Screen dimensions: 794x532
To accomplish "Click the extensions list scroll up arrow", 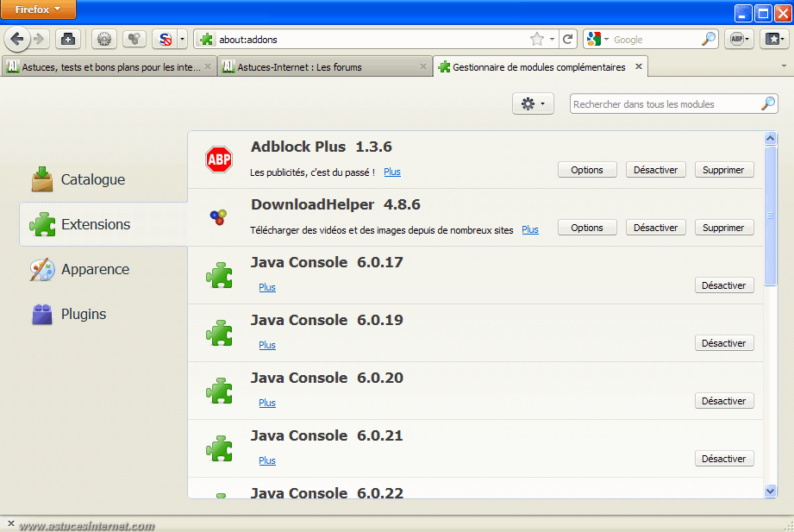I will point(770,138).
